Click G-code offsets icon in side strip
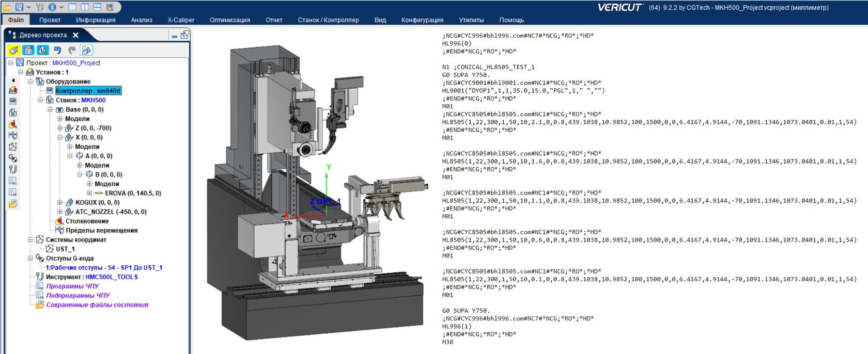Viewport: 868px width, 354px height. pyautogui.click(x=13, y=158)
